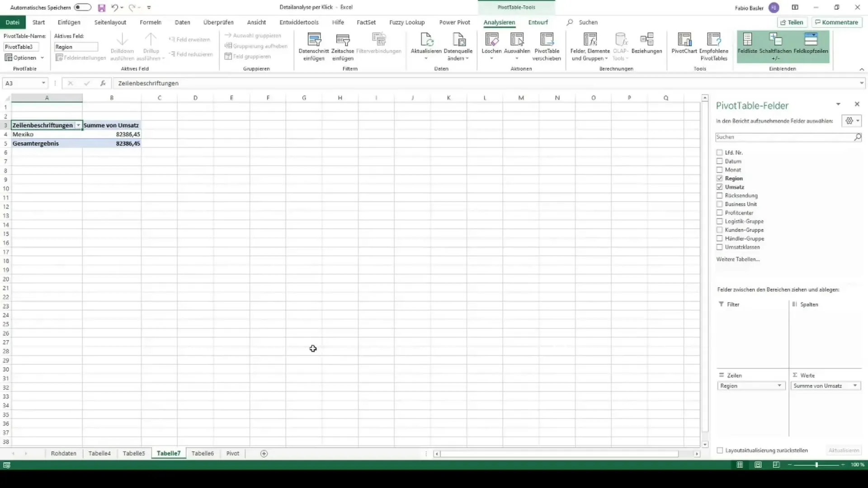Click the field list Suchen box
The width and height of the screenshot is (868, 488).
[784, 137]
